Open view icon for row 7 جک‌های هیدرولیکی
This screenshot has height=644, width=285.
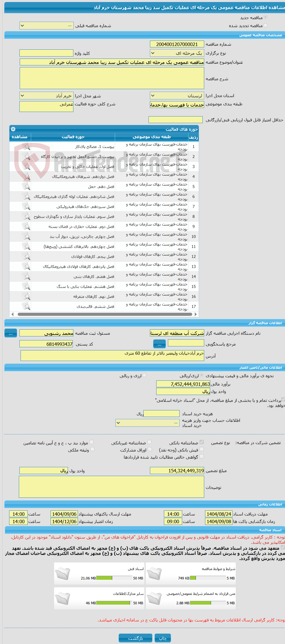(x=26, y=206)
